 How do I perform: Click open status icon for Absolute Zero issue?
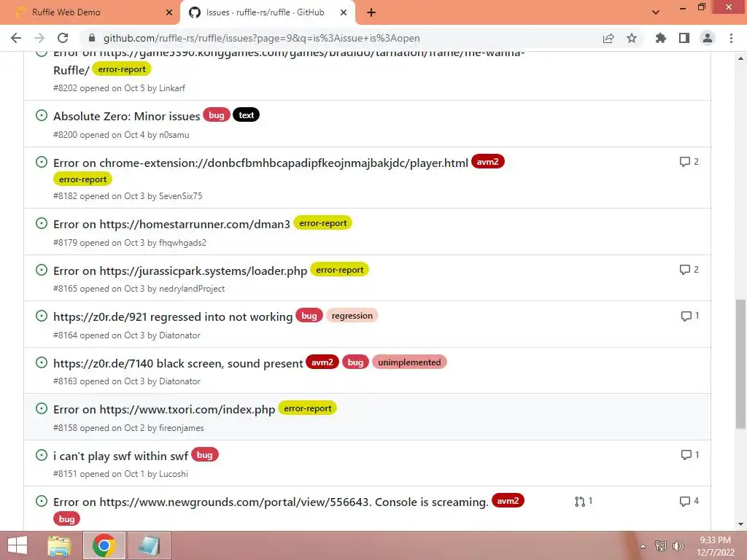coord(42,116)
